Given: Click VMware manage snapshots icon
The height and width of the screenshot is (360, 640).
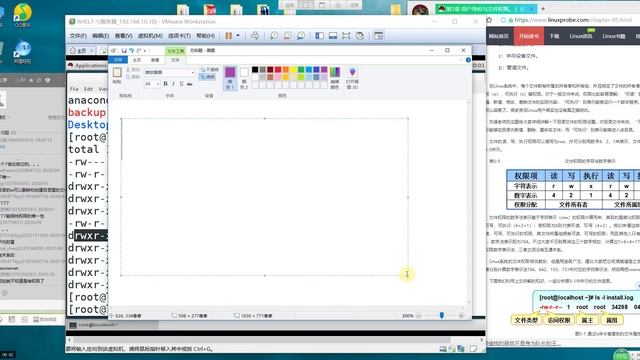Looking at the screenshot, I should click(301, 36).
